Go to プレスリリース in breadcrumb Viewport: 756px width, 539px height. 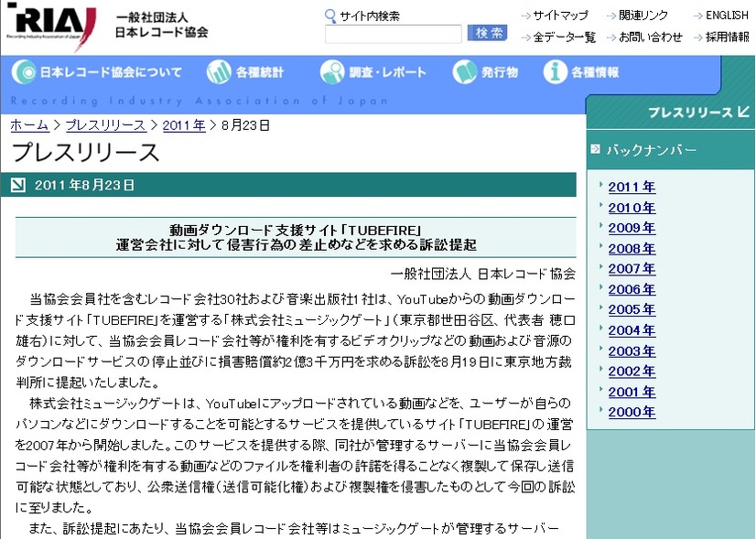(x=105, y=125)
